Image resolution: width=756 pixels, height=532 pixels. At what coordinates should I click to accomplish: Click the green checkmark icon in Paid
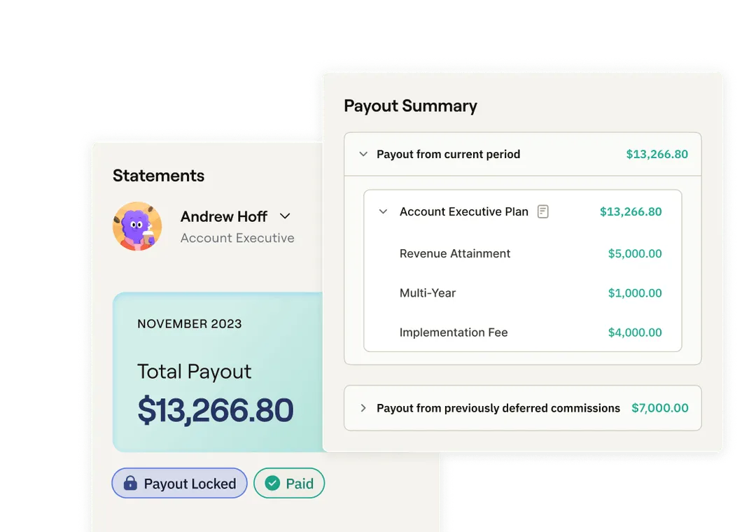click(x=272, y=483)
